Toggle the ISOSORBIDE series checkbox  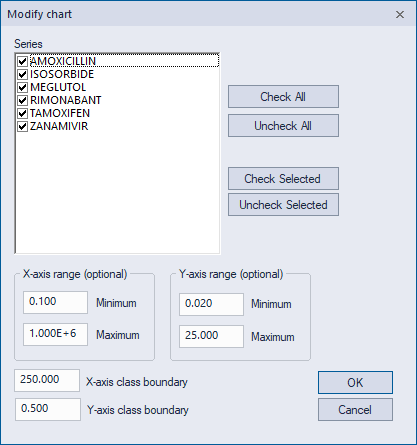(x=22, y=74)
